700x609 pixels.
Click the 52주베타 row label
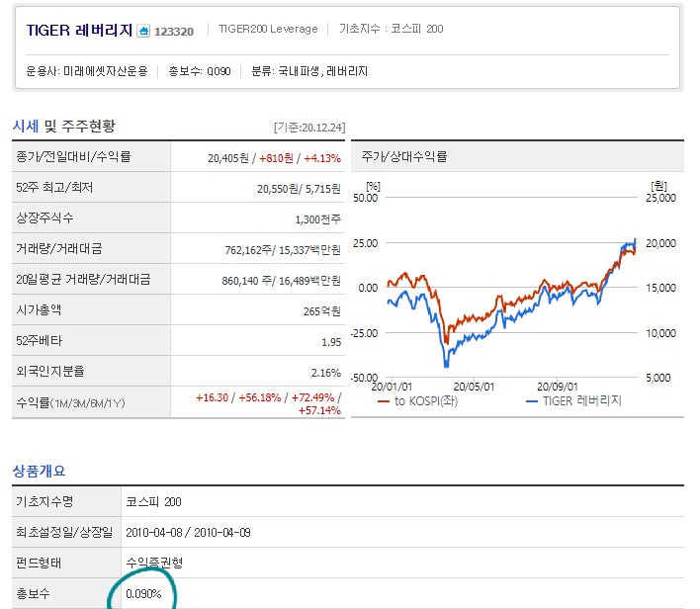tap(40, 341)
